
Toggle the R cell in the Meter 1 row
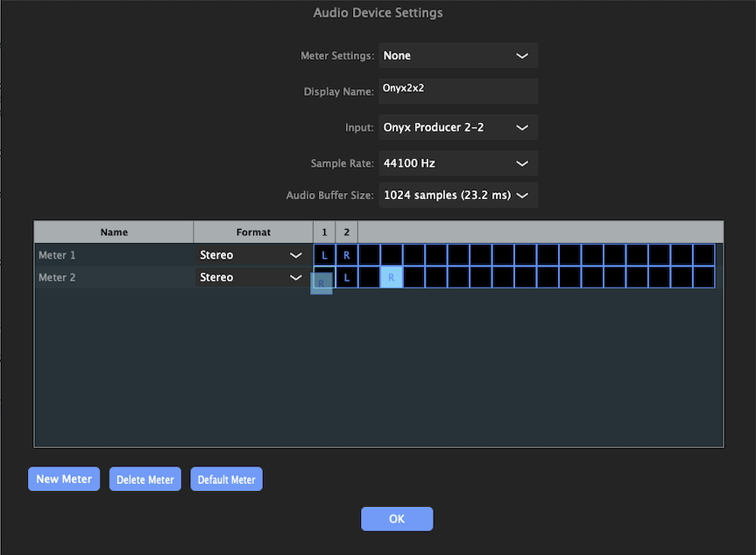point(347,255)
